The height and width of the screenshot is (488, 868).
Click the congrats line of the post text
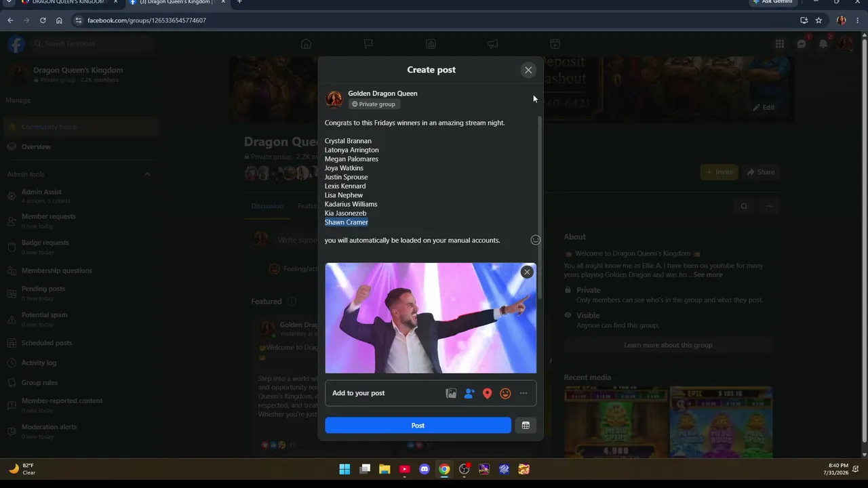(415, 123)
